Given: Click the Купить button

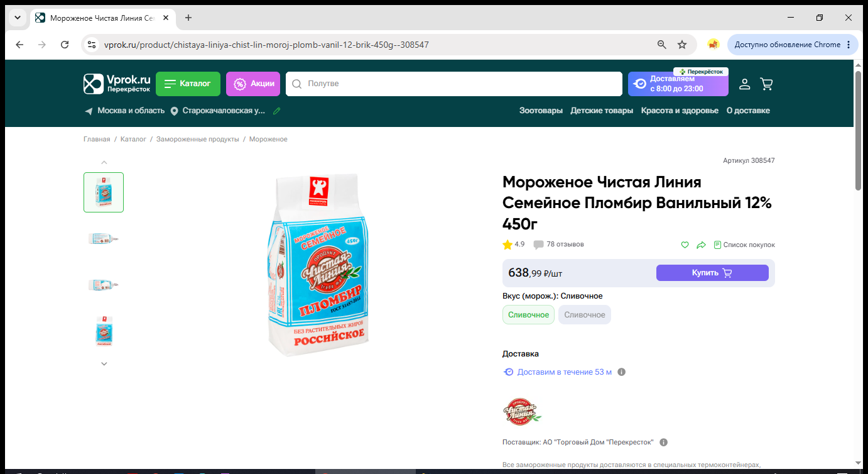Looking at the screenshot, I should point(712,273).
